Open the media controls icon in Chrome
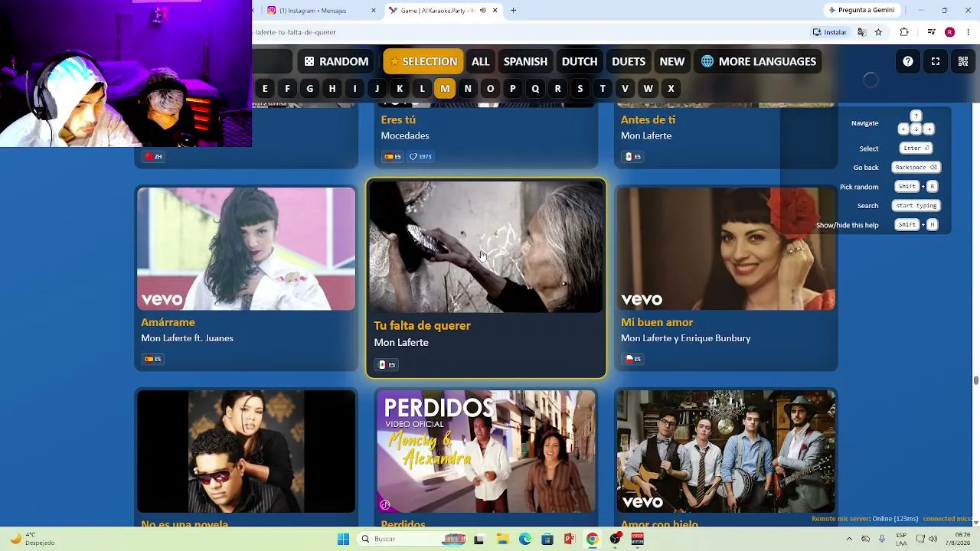The image size is (980, 551). (x=931, y=32)
